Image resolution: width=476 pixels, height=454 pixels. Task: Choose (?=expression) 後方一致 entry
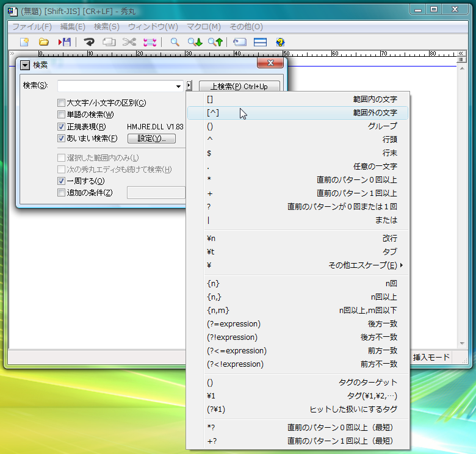click(298, 324)
